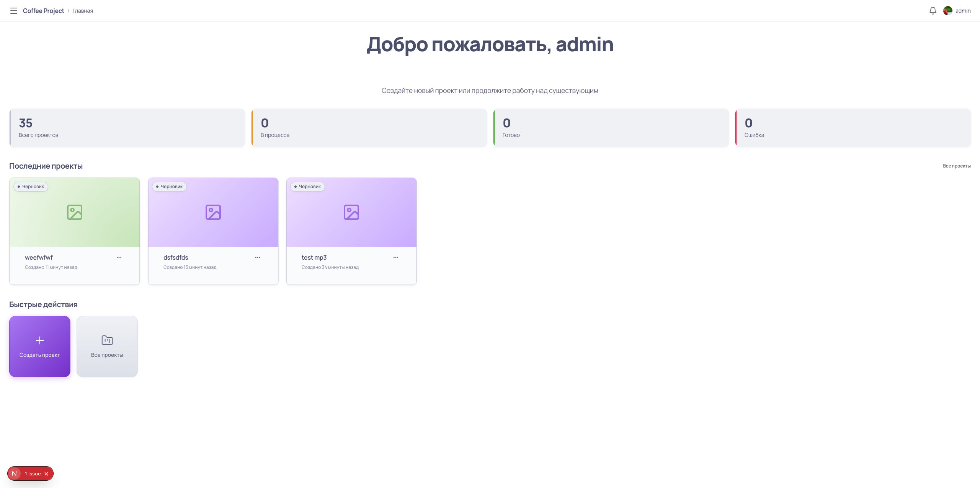This screenshot has width=980, height=488.
Task: Dismiss the 1 Issue badge with X
Action: [x=46, y=474]
